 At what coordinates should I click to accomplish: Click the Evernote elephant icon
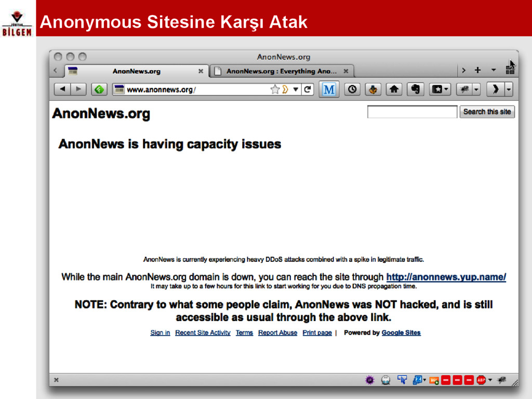(x=415, y=89)
